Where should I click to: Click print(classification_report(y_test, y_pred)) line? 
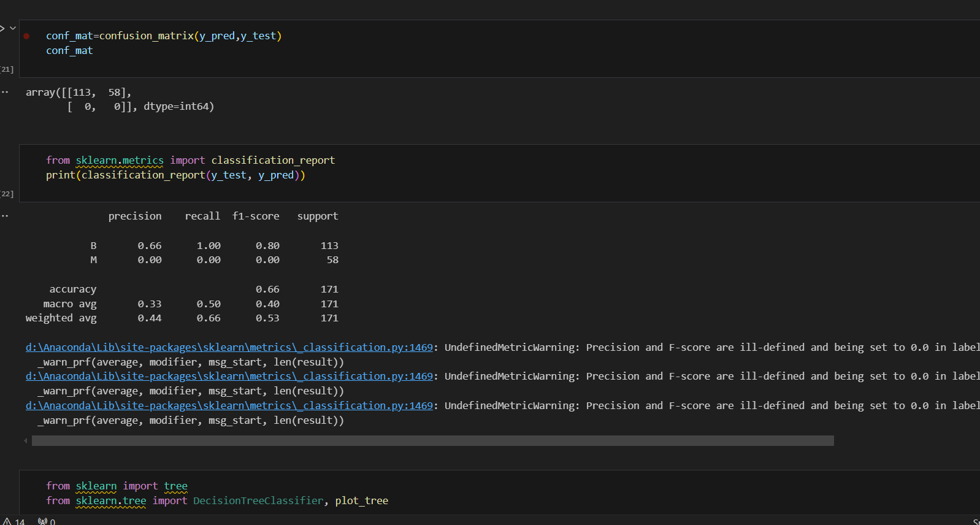click(x=175, y=175)
